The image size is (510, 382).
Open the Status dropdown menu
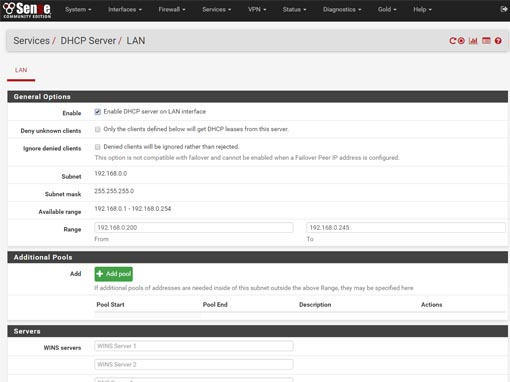(x=295, y=9)
